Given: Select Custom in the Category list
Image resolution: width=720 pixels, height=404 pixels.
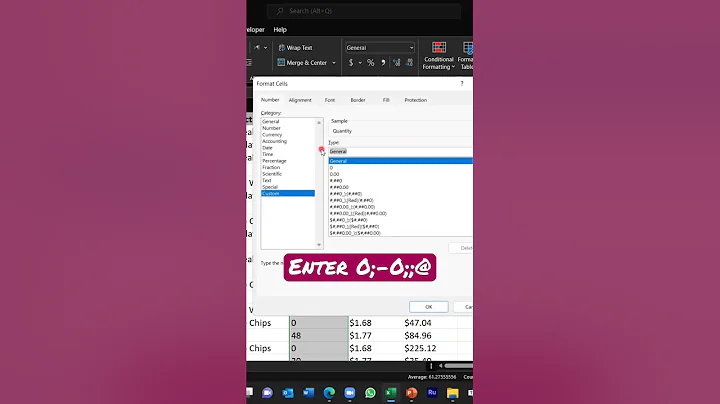Looking at the screenshot, I should (288, 193).
